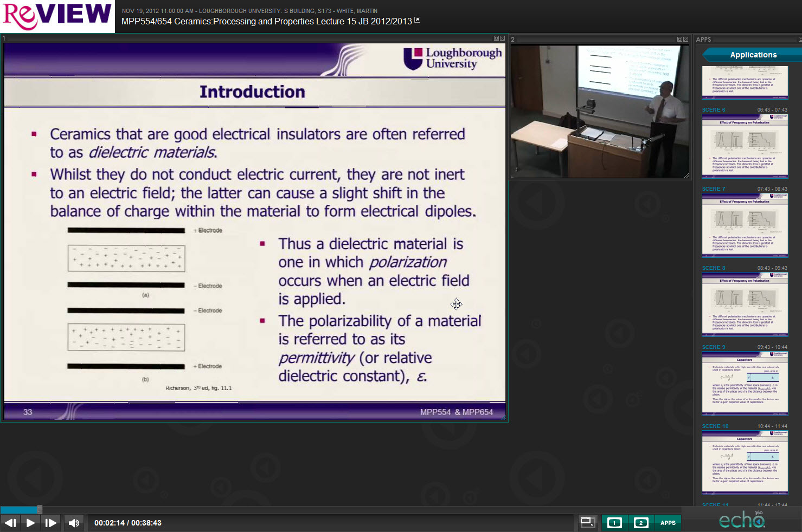Step forward one frame
This screenshot has width=802, height=532.
(x=50, y=523)
